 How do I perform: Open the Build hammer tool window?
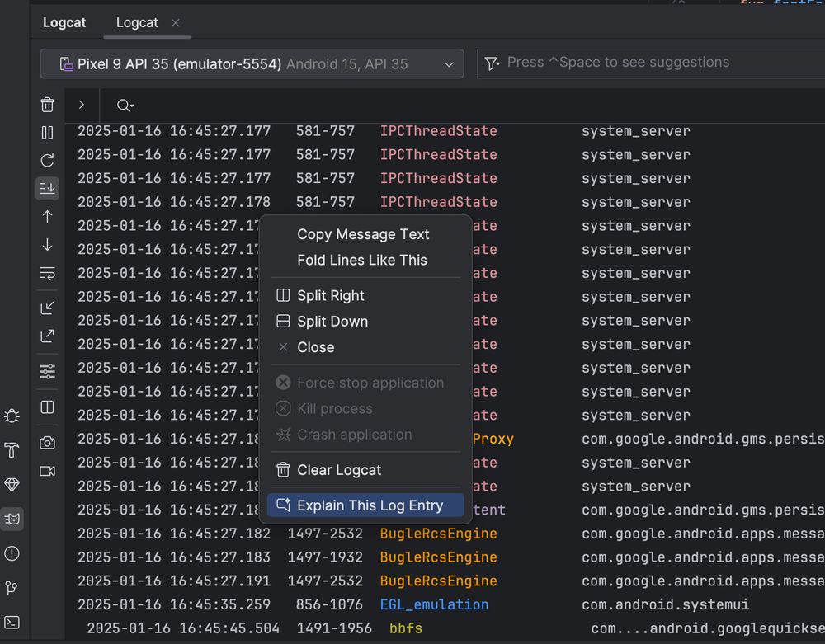(x=12, y=450)
